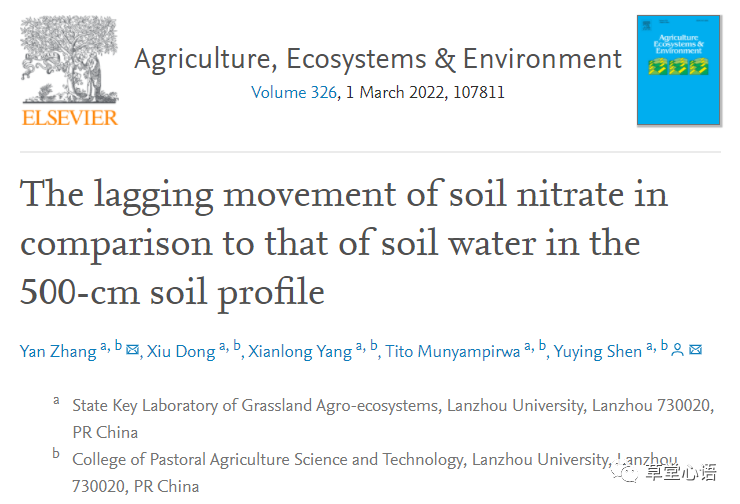Click superscript 'b' after Tito Munyampirwa

click(x=543, y=346)
